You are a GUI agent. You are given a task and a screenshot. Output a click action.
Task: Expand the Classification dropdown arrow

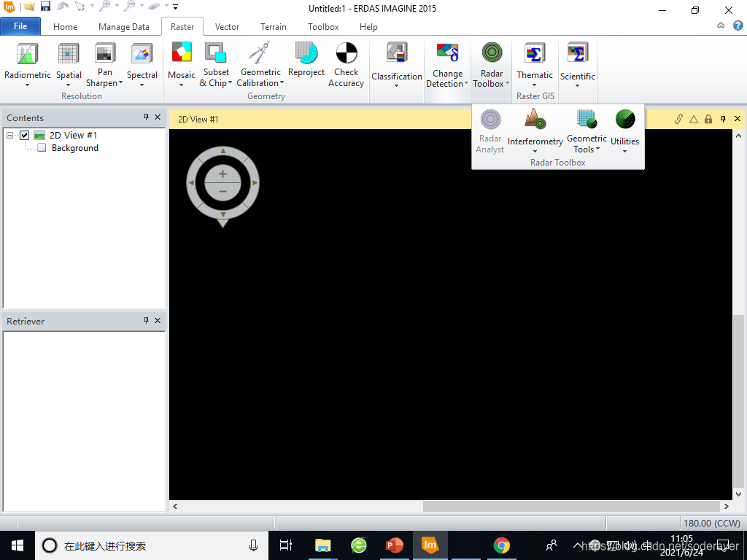click(396, 86)
